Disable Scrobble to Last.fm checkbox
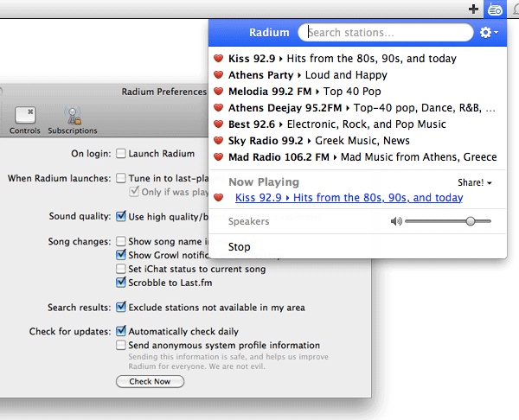Screen dimensions: 519x420 121,282
